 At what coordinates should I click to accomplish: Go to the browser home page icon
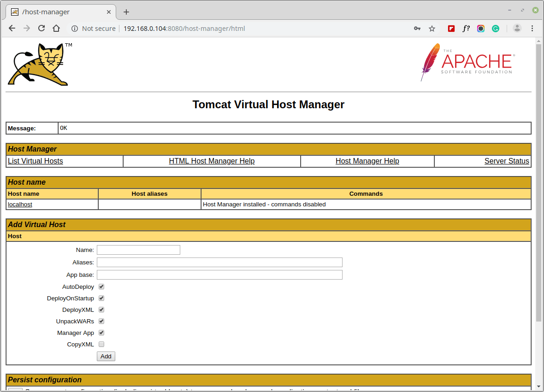coord(56,29)
